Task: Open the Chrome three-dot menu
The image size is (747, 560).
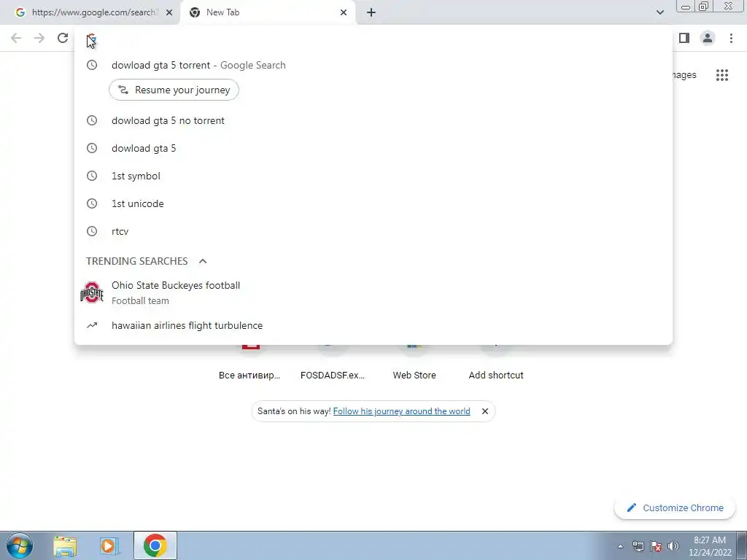Action: 731,38
